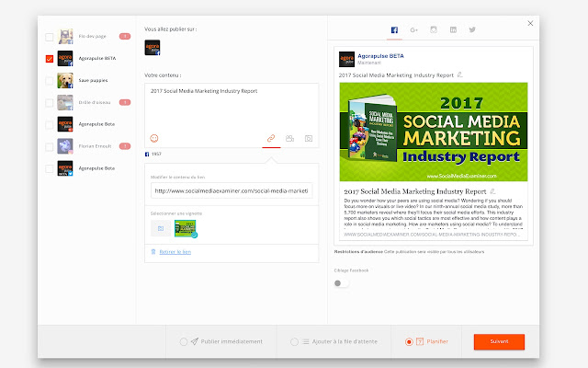The width and height of the screenshot is (588, 368).
Task: Click the selected profile avatar under Vous allez publier sur
Action: tap(153, 48)
